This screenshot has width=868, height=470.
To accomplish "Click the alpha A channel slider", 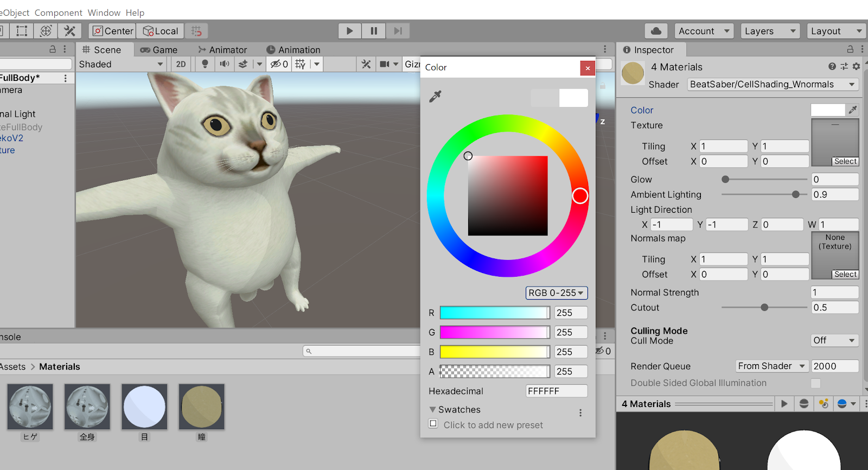I will pyautogui.click(x=495, y=371).
